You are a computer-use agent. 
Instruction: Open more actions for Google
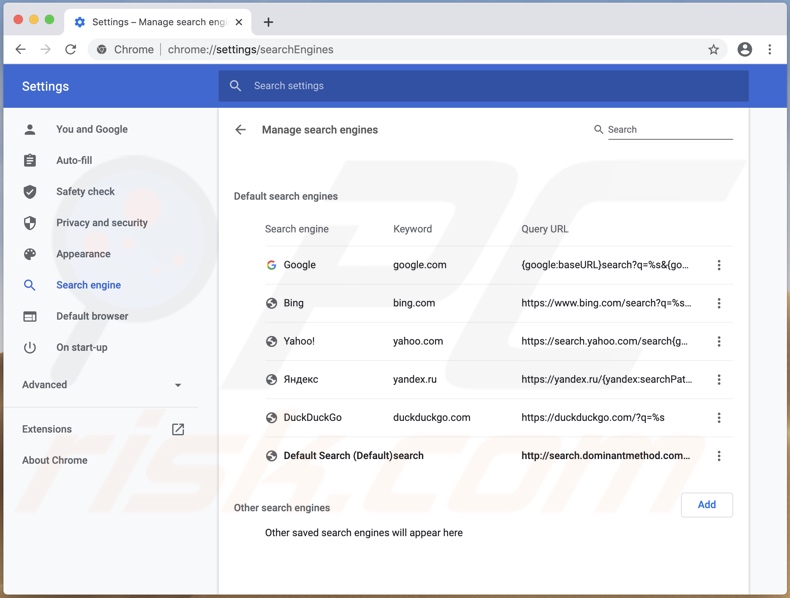point(719,265)
